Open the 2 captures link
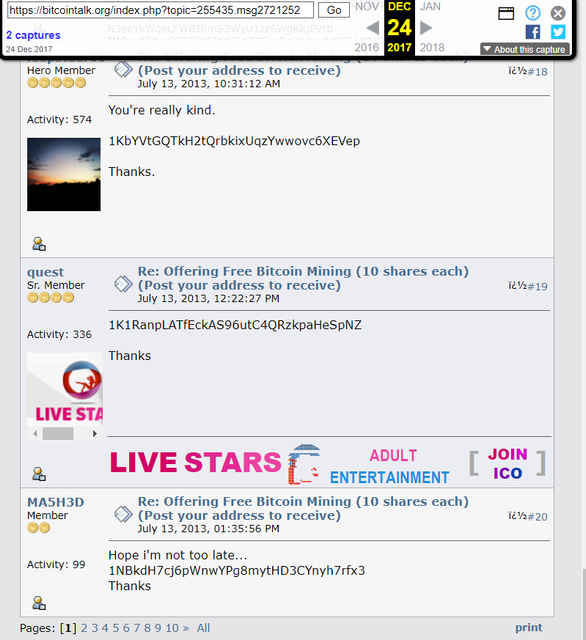This screenshot has height=640, width=586. click(x=33, y=35)
